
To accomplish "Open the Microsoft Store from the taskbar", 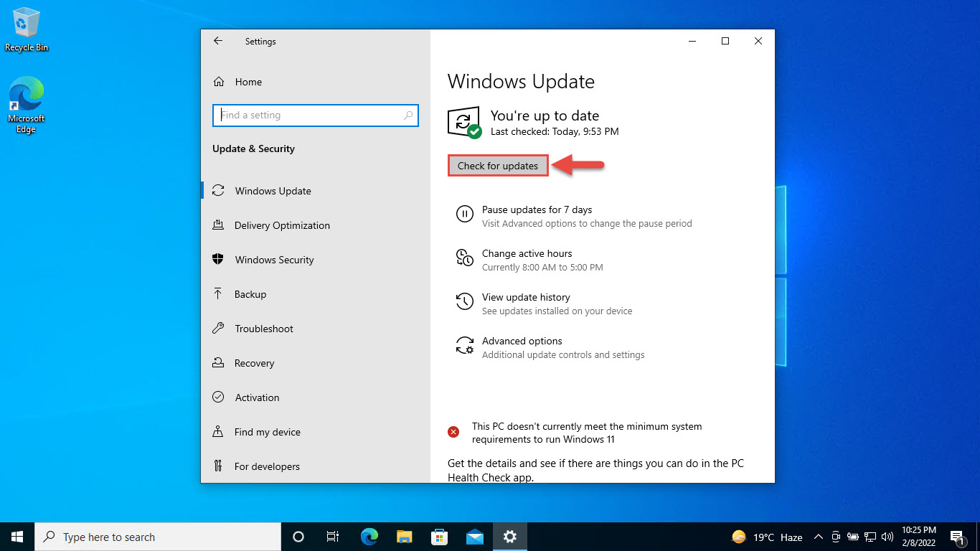I will coord(440,536).
